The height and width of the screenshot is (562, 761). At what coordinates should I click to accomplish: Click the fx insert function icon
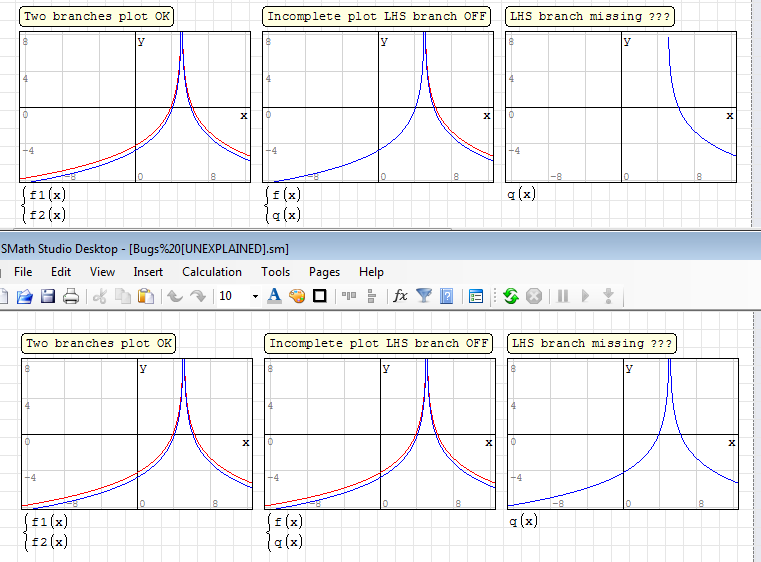click(x=400, y=296)
